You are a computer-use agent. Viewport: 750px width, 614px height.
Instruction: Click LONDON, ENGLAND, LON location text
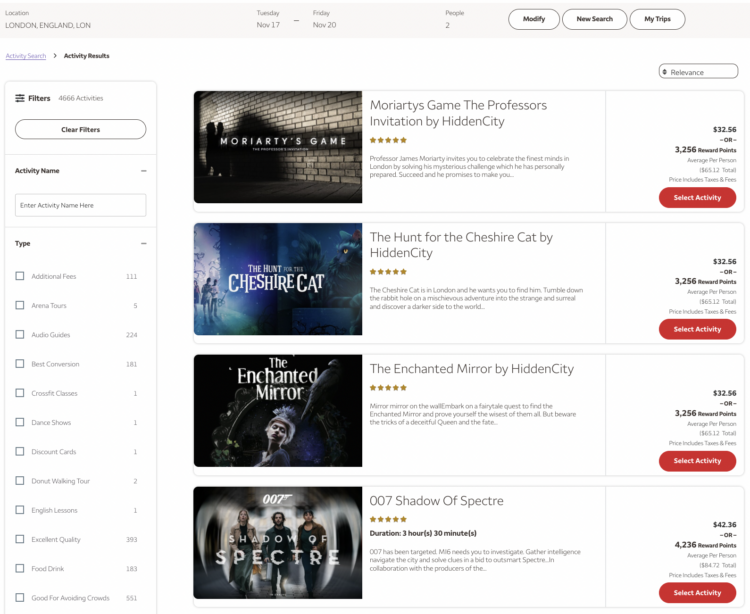pos(48,25)
